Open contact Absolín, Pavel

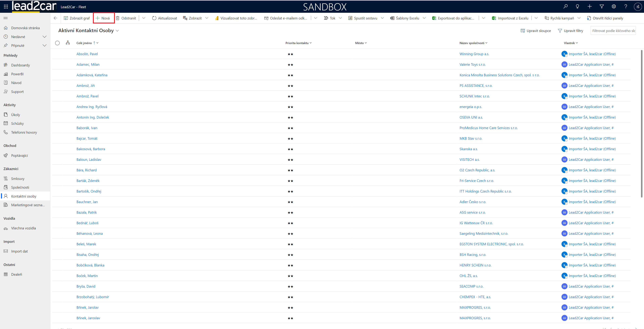coord(87,54)
